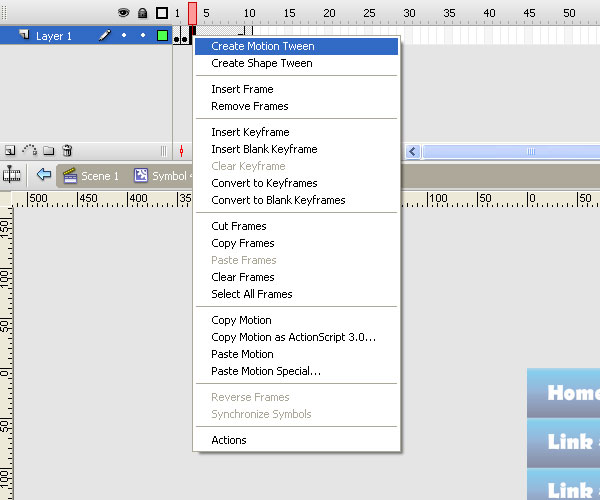Screen dimensions: 600x500
Task: Select Copy Frames
Action: tap(297, 243)
